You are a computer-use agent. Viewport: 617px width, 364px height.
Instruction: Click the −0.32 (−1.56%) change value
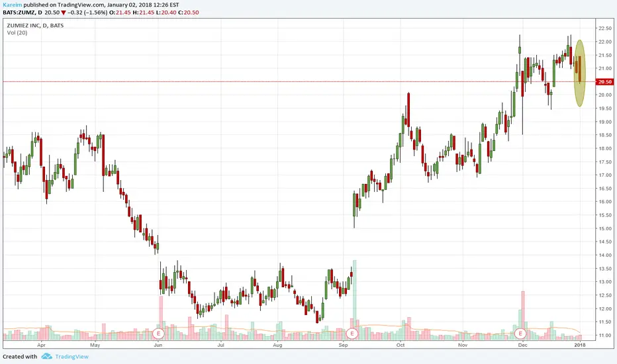pos(87,13)
